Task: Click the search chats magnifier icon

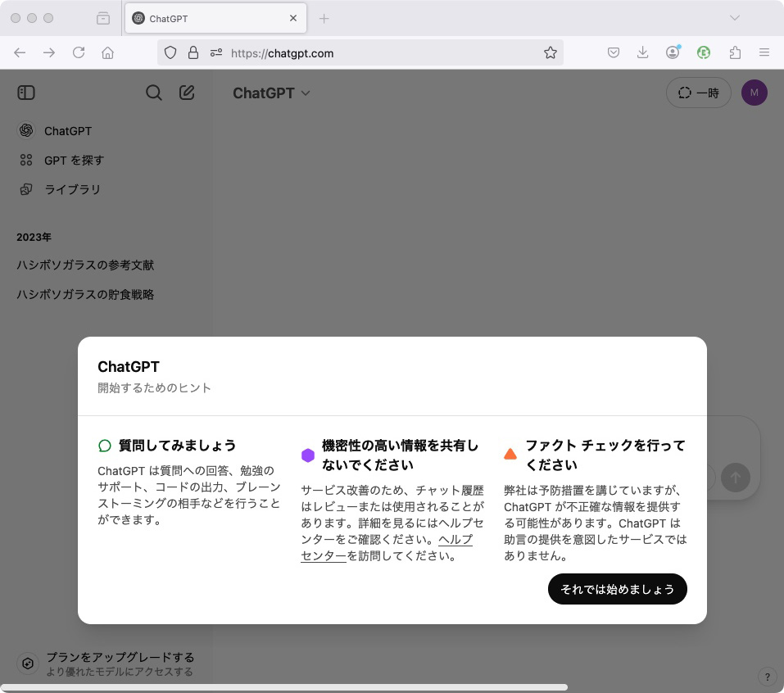Action: 154,93
